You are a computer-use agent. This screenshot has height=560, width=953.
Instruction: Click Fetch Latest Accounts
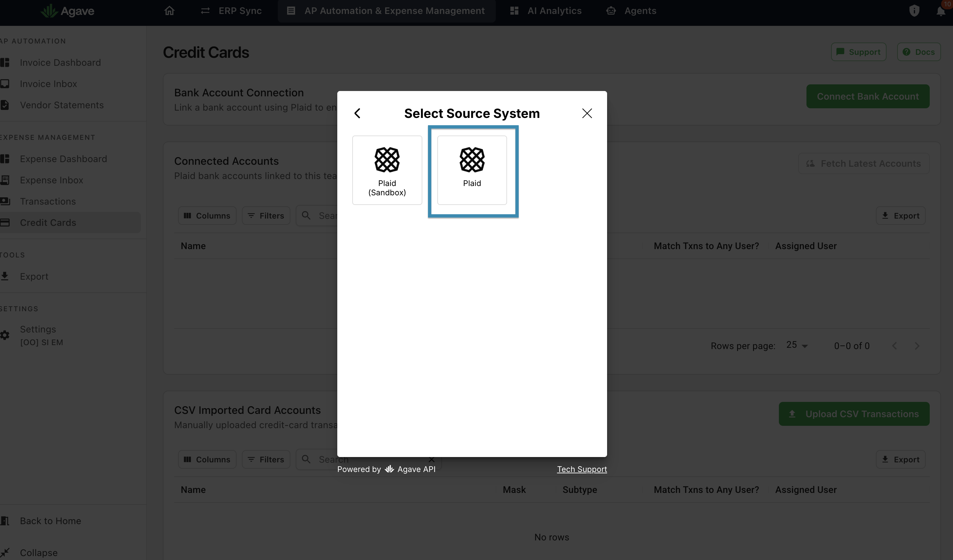click(x=864, y=163)
